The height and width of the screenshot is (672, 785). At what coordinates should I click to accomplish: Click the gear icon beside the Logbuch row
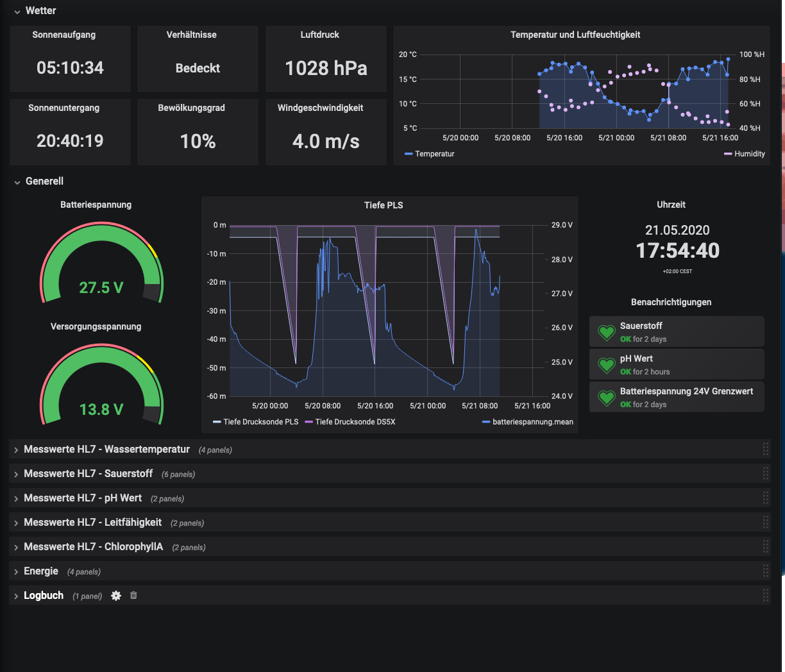point(116,596)
